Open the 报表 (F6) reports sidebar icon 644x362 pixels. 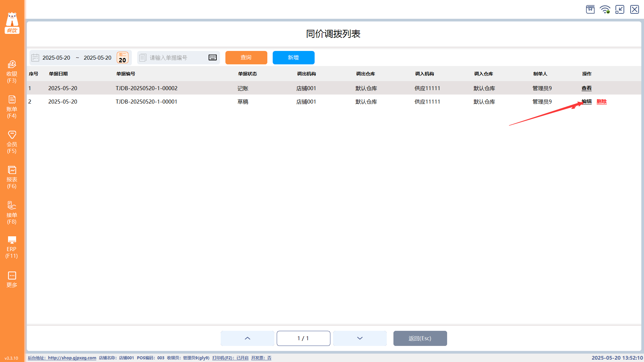(12, 177)
